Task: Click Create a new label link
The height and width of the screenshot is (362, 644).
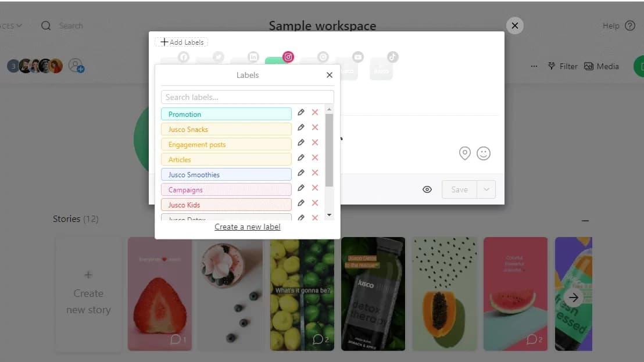Action: (x=248, y=227)
